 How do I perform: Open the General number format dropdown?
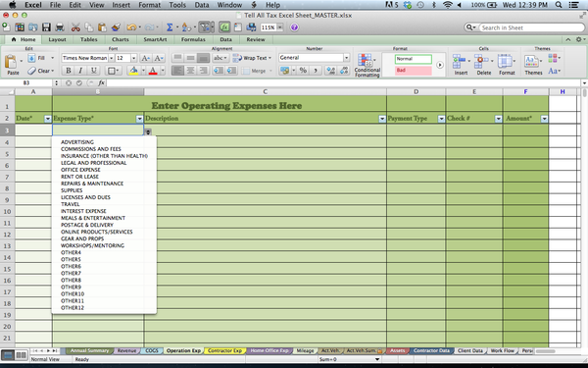click(346, 58)
